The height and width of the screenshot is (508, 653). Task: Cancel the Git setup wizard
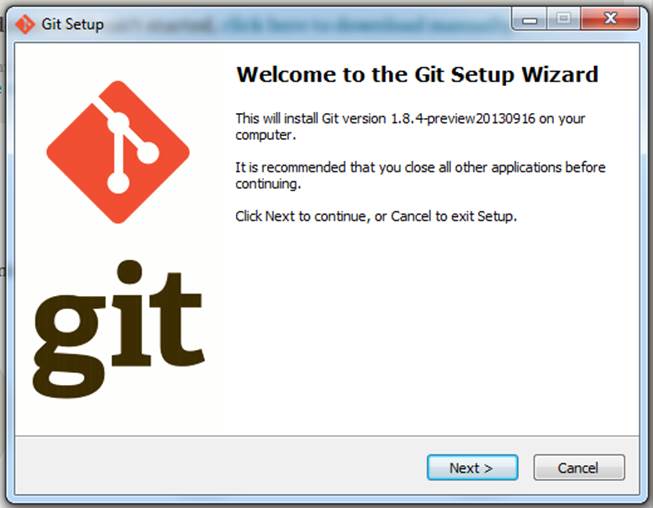coord(579,468)
